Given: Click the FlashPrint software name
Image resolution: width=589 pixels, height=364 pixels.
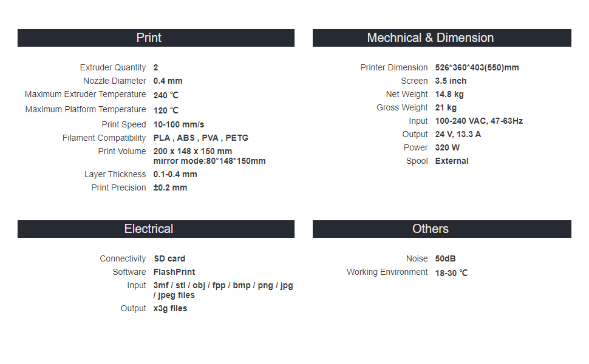Looking at the screenshot, I should click(174, 272).
